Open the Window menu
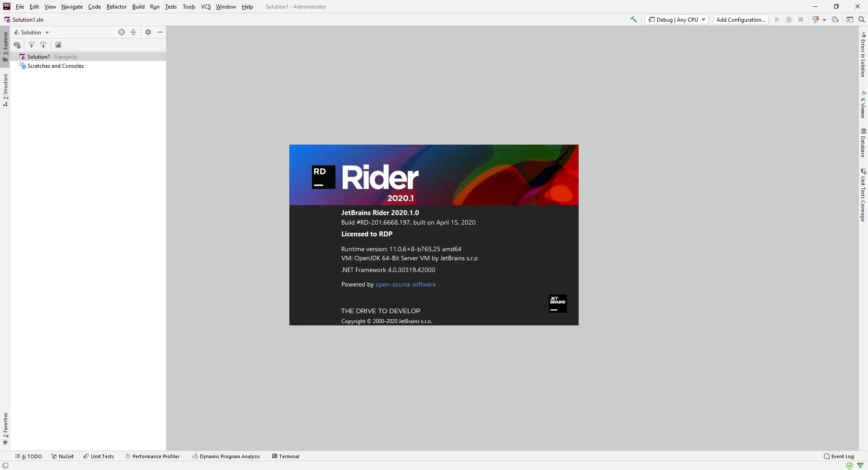 pyautogui.click(x=226, y=7)
